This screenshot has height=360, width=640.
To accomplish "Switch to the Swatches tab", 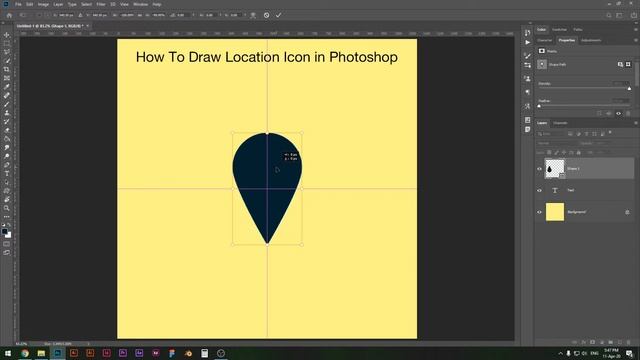I will point(559,29).
